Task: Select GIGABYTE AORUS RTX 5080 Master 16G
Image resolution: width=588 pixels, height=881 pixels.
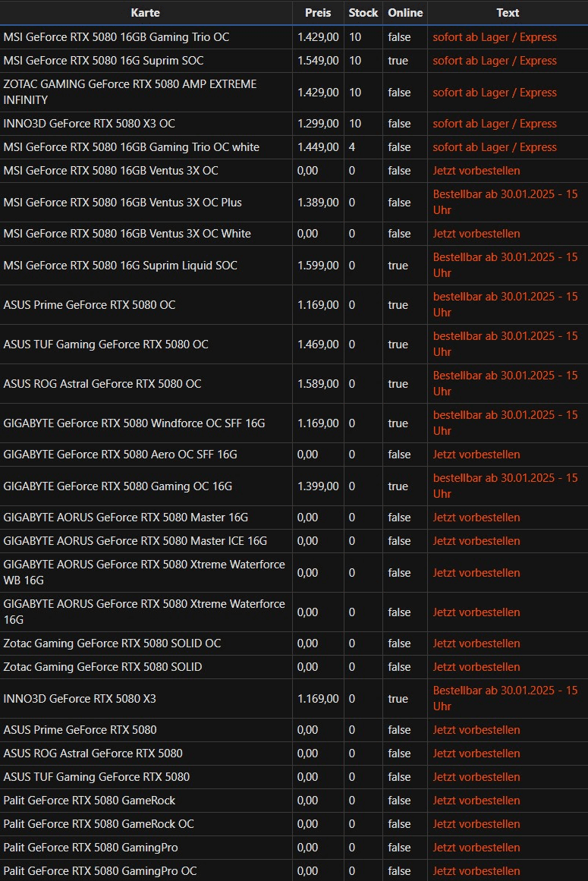Action: [126, 517]
